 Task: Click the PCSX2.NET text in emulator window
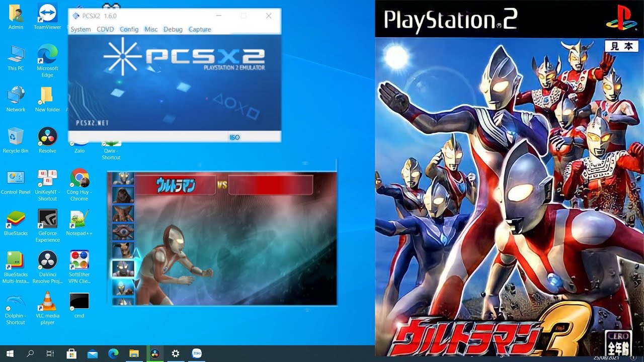coord(92,123)
